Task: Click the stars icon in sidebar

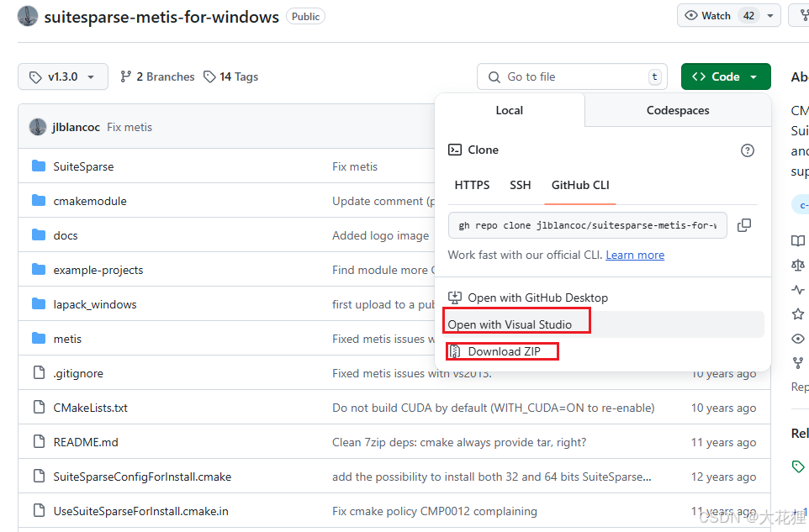Action: (798, 314)
